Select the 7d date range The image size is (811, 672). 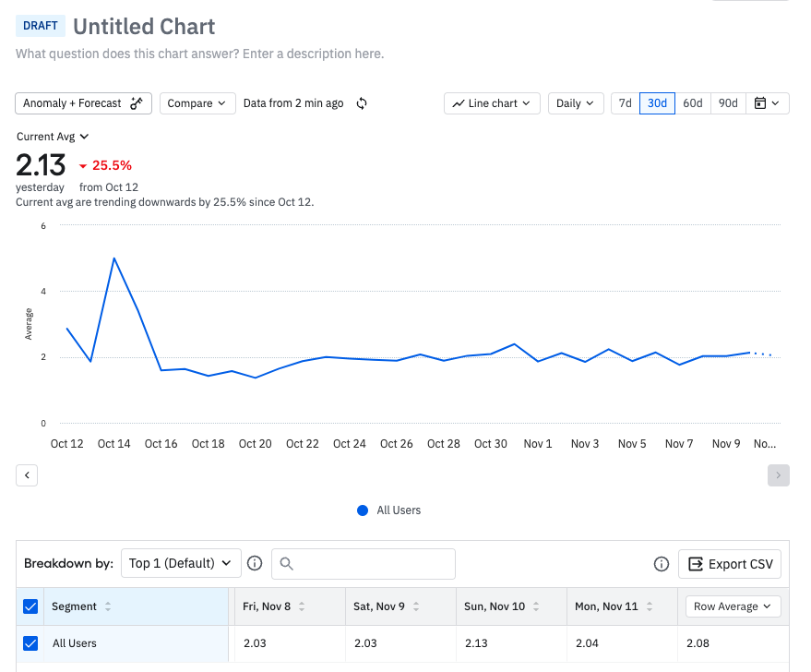pyautogui.click(x=625, y=103)
